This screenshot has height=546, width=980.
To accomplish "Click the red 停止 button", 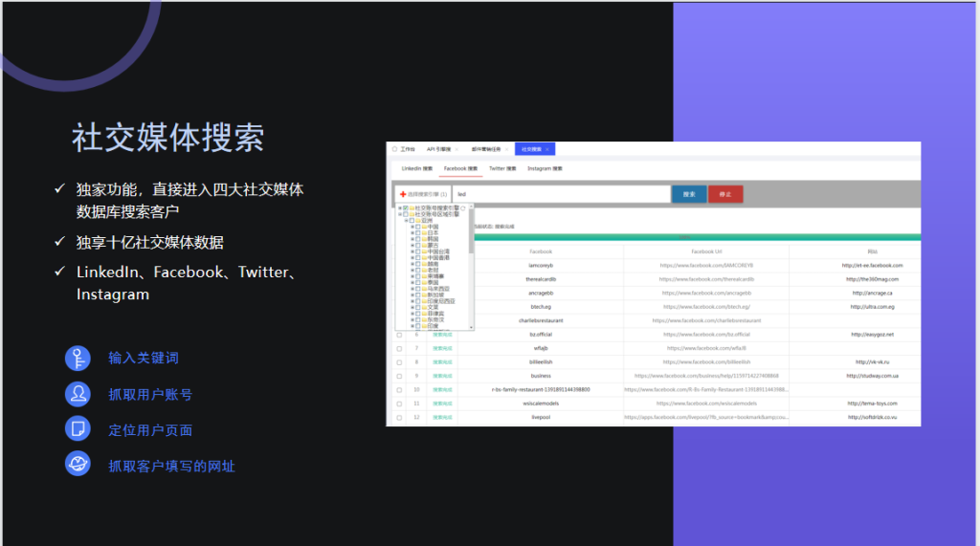I will click(724, 194).
